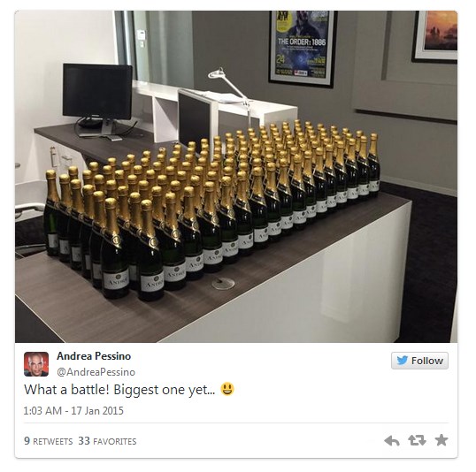Open the @AndreaPessino handle link
This screenshot has height=472, width=476.
tap(96, 372)
